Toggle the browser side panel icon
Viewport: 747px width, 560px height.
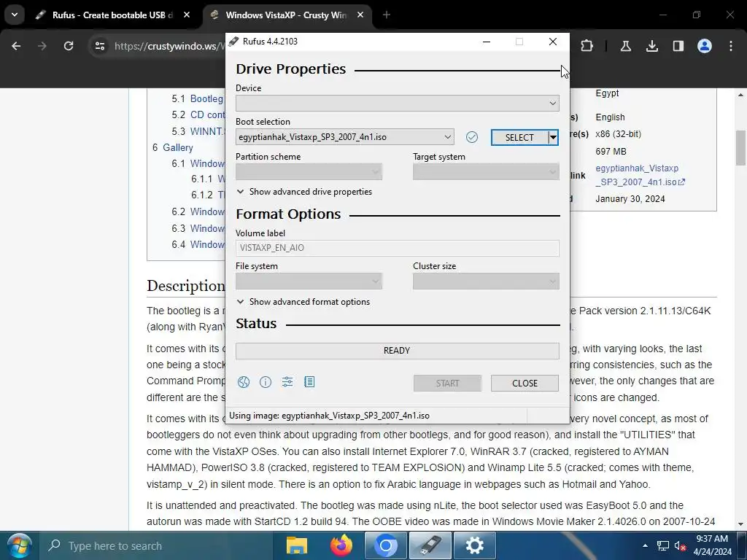(x=678, y=46)
